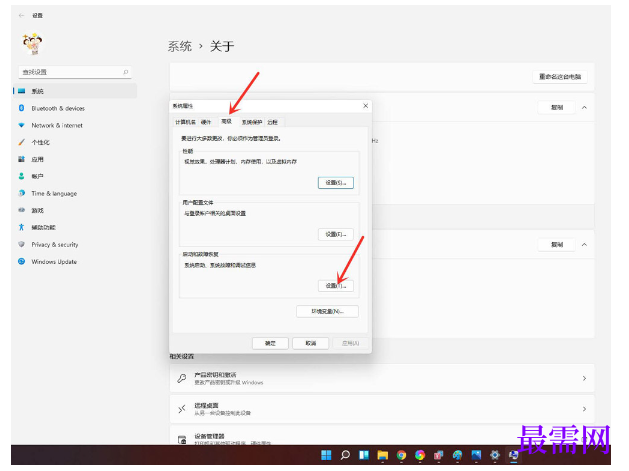Open 启动和故障恢复 settings with 设置(T) button
The width and height of the screenshot is (629, 471).
[336, 286]
